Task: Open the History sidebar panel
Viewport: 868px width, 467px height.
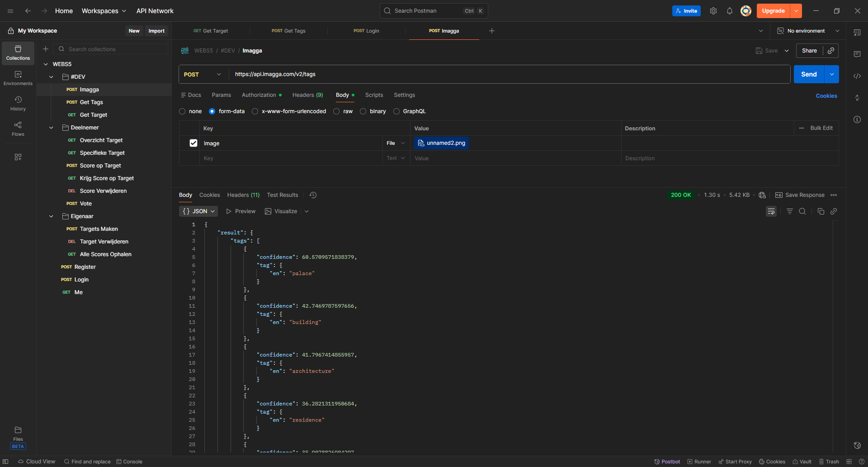Action: click(x=18, y=103)
